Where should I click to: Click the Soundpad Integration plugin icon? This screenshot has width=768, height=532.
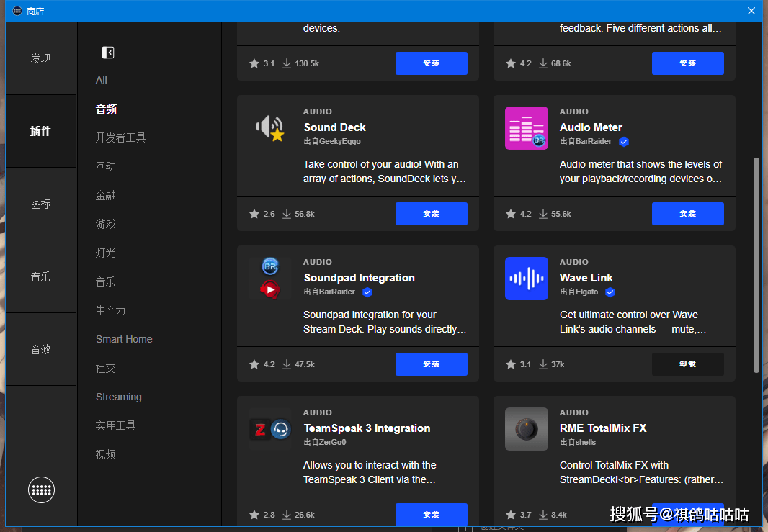coord(270,279)
